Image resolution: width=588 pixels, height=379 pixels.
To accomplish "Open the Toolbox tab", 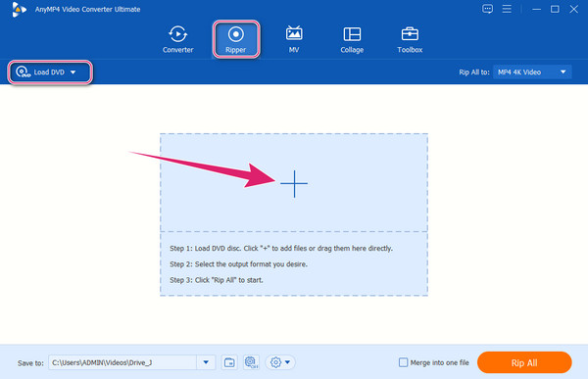I will click(x=410, y=39).
